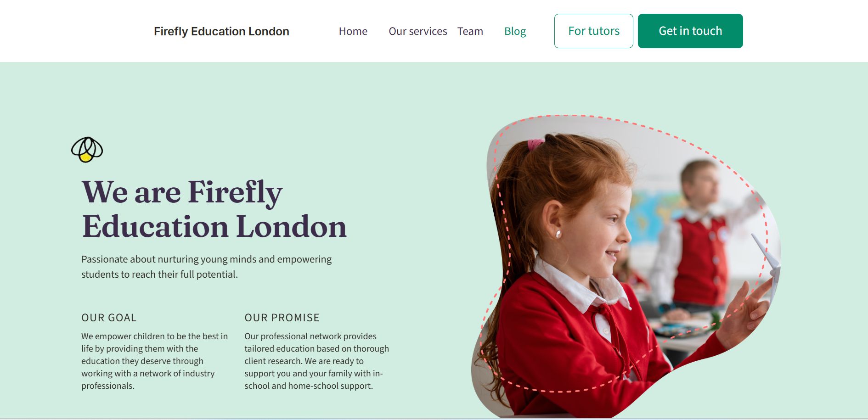
Task: Click the girl's pink hair tie
Action: [535, 144]
